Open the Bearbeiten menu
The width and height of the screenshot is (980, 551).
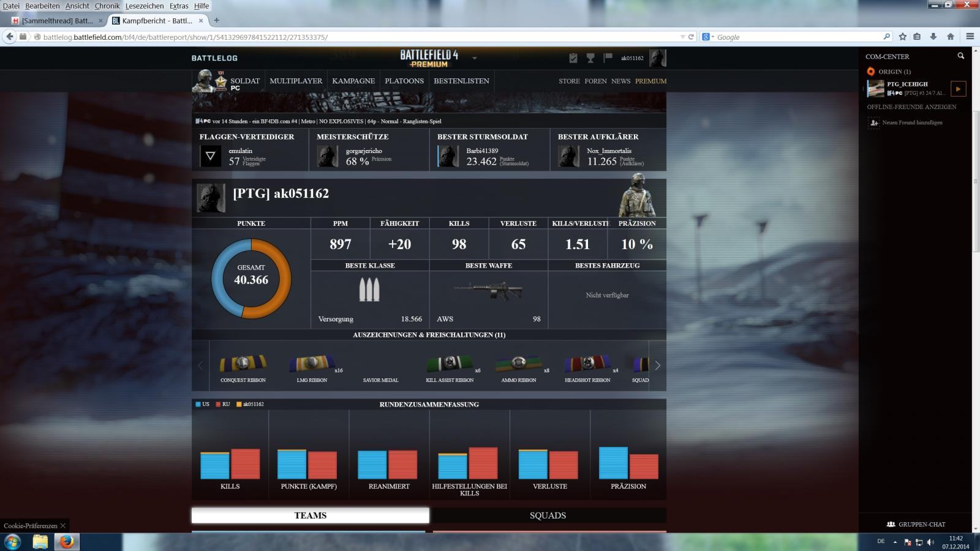pyautogui.click(x=42, y=6)
